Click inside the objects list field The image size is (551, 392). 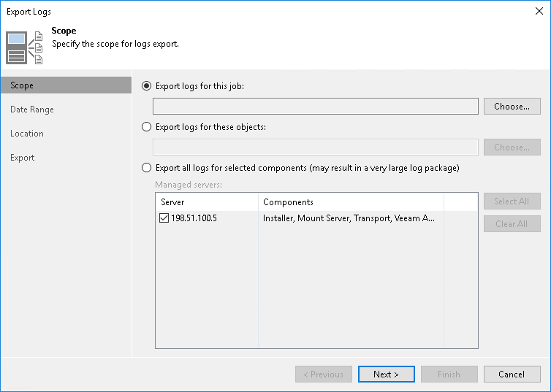(315, 147)
